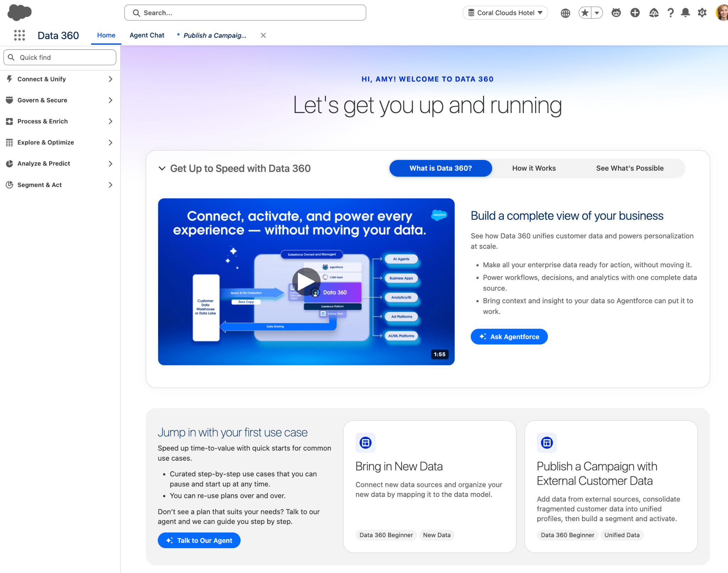Click the HI, AMY! WELCOME TO DATA 360 text
The width and height of the screenshot is (728, 573).
428,79
